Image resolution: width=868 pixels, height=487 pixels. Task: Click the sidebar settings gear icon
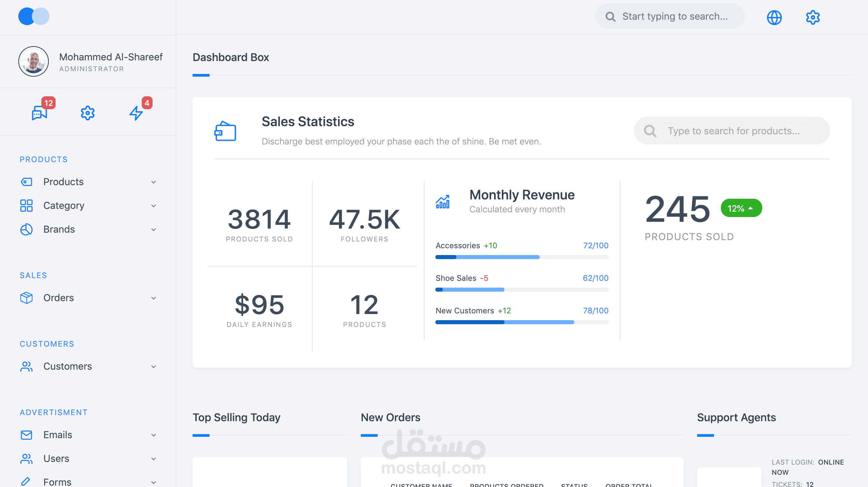87,113
